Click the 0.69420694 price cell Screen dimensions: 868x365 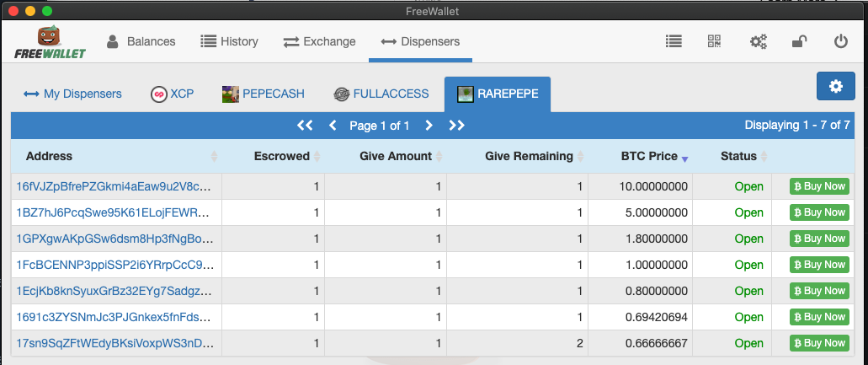coord(641,317)
